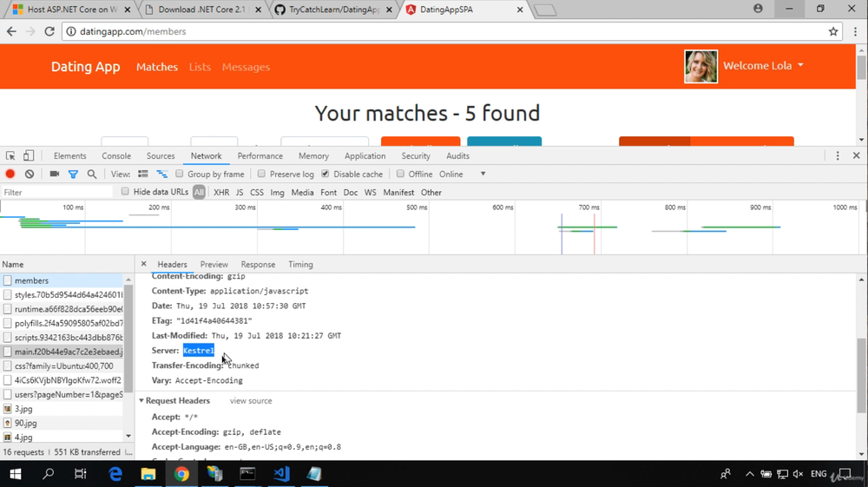Image resolution: width=868 pixels, height=487 pixels.
Task: Open Windows Start menu
Action: (x=16, y=474)
